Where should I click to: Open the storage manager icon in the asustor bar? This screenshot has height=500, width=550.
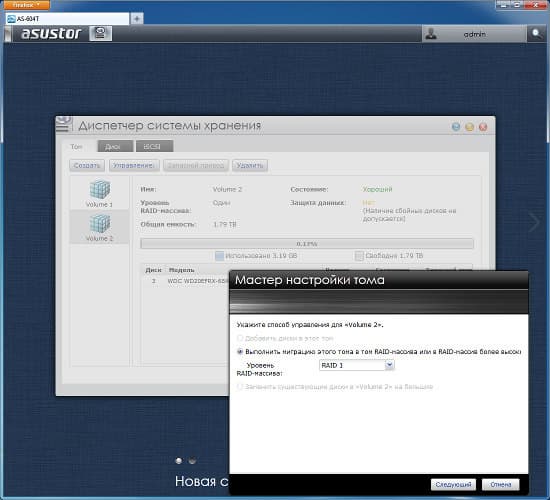(x=101, y=33)
